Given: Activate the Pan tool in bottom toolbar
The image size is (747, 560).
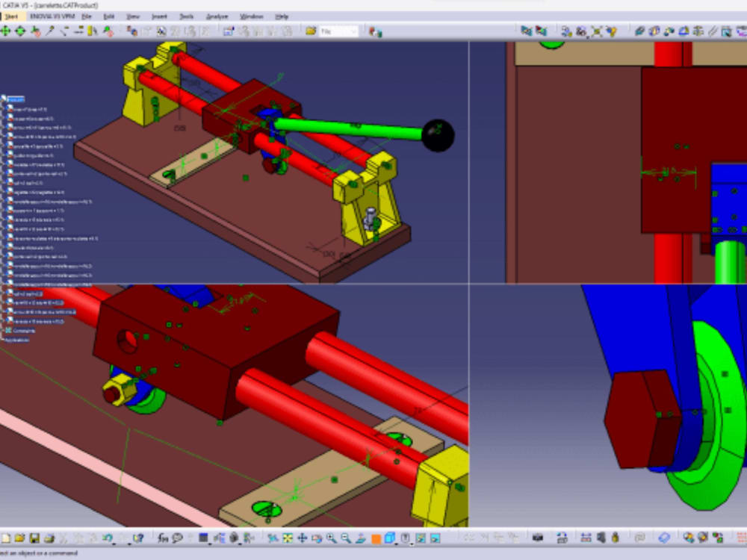Looking at the screenshot, I should point(301,537).
